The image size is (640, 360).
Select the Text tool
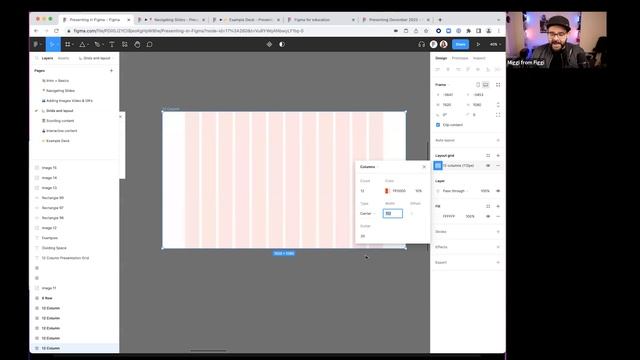click(111, 44)
